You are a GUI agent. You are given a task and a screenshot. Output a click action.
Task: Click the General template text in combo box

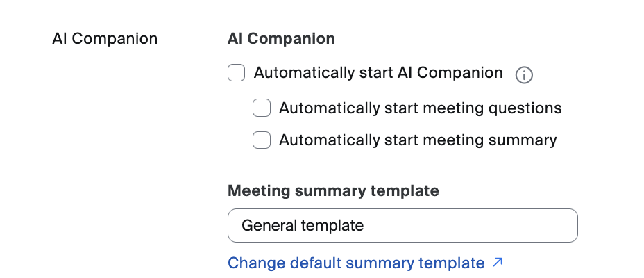point(303,226)
